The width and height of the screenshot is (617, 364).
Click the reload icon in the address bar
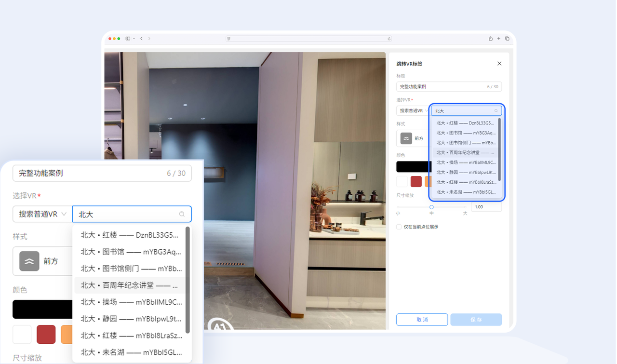pyautogui.click(x=389, y=38)
